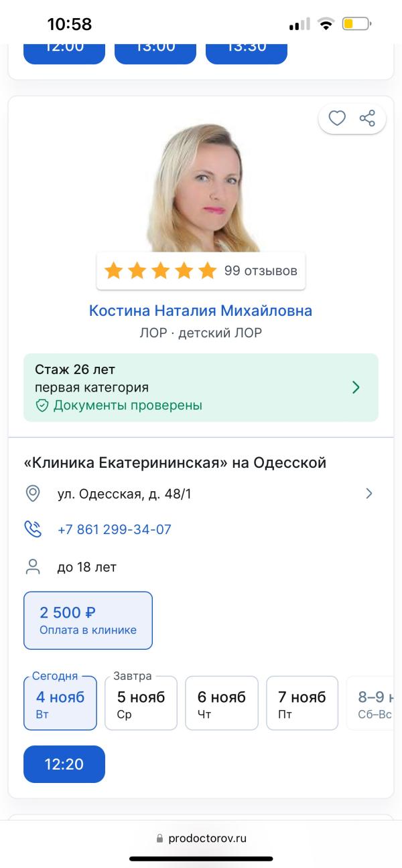
Task: Open doctor profile 'Костина Наталия Михайловна'
Action: click(x=201, y=310)
